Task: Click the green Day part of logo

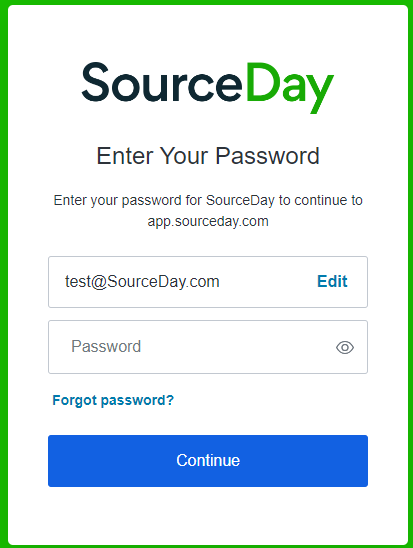Action: pos(290,88)
